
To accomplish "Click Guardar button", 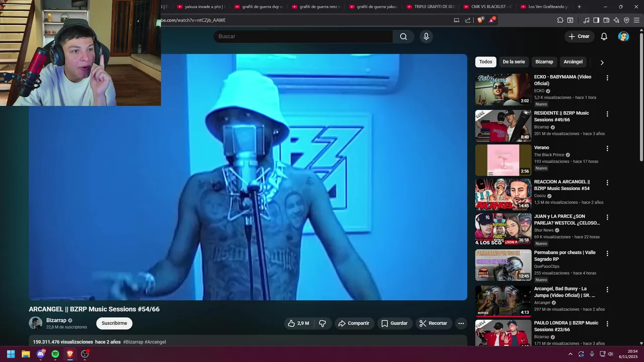I will (x=394, y=323).
